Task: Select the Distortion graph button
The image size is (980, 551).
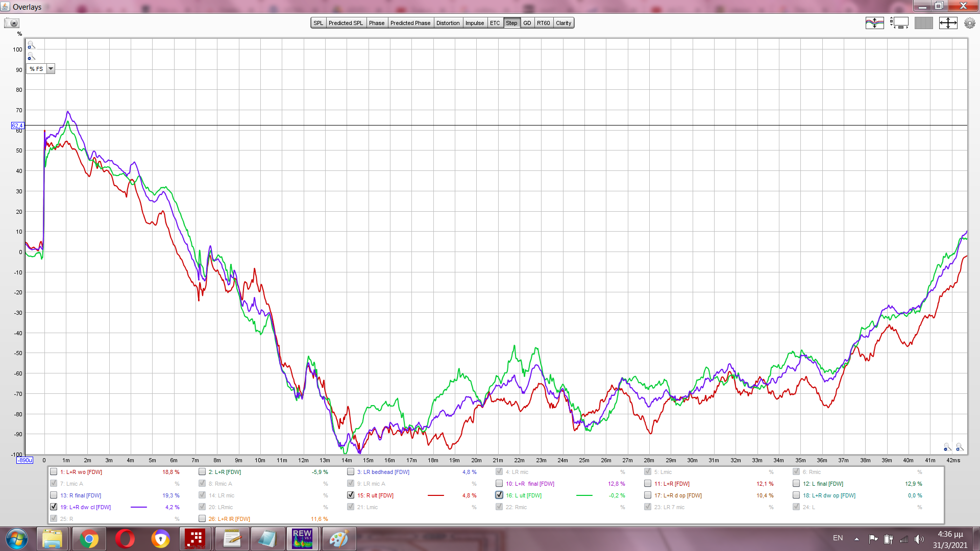Action: tap(448, 23)
